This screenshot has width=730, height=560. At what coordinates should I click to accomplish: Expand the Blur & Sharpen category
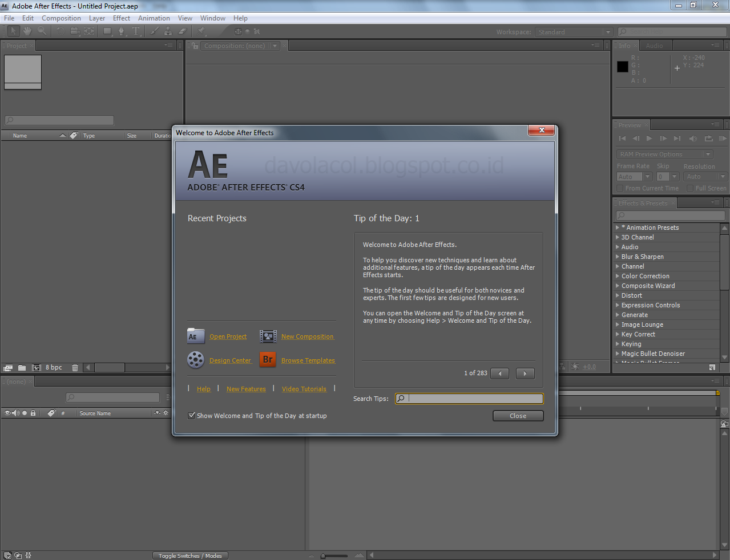click(617, 257)
